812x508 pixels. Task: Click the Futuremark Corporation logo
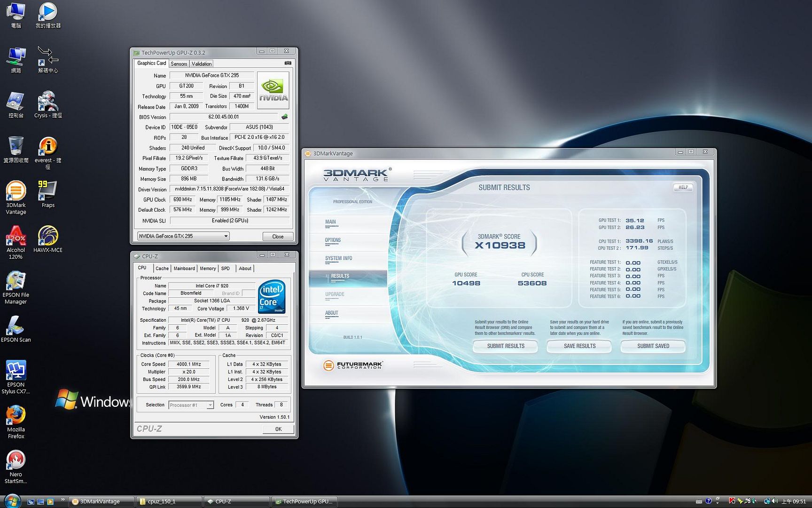[353, 365]
